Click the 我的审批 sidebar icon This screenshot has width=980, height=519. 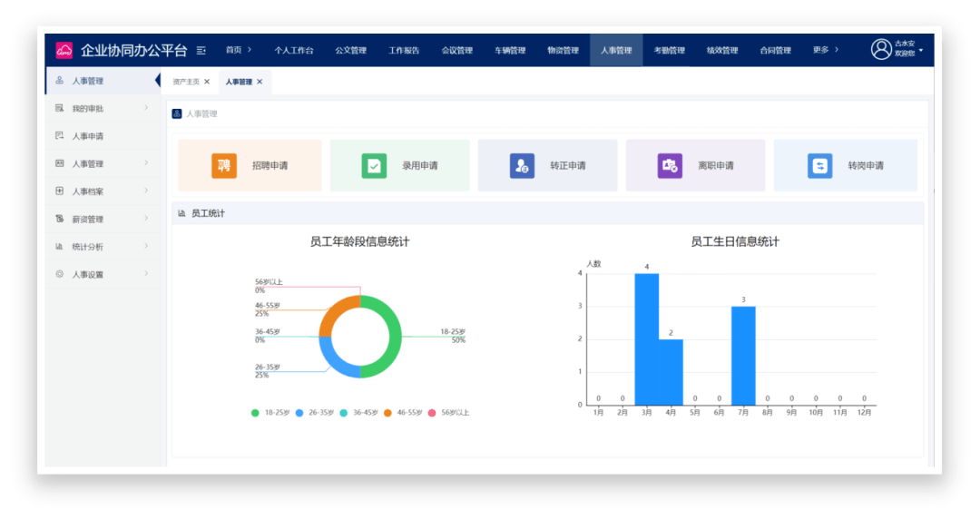[x=59, y=108]
